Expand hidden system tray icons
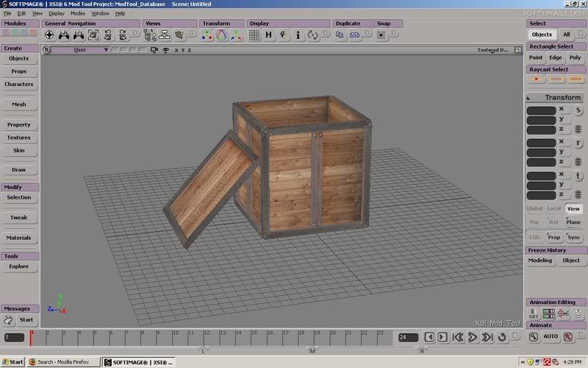 pyautogui.click(x=523, y=362)
